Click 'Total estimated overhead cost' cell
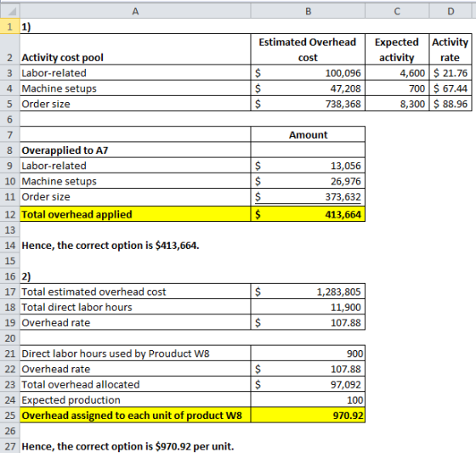Viewport: 476px width, 453px height. 135,292
